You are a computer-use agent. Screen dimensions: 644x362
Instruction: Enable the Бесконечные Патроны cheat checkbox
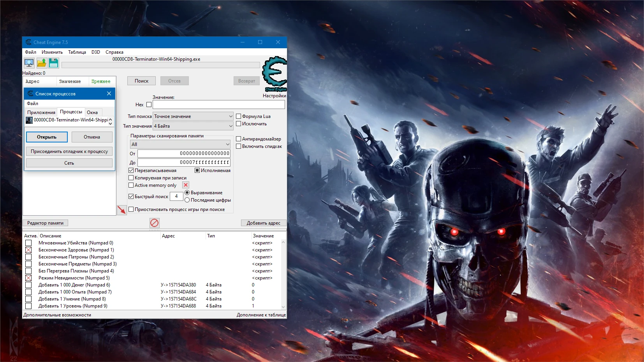[28, 257]
